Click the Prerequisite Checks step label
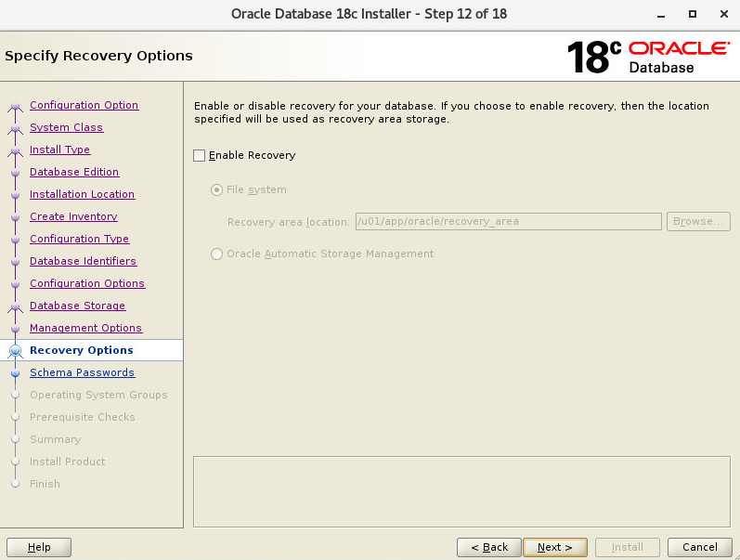This screenshot has height=560, width=740. (83, 417)
